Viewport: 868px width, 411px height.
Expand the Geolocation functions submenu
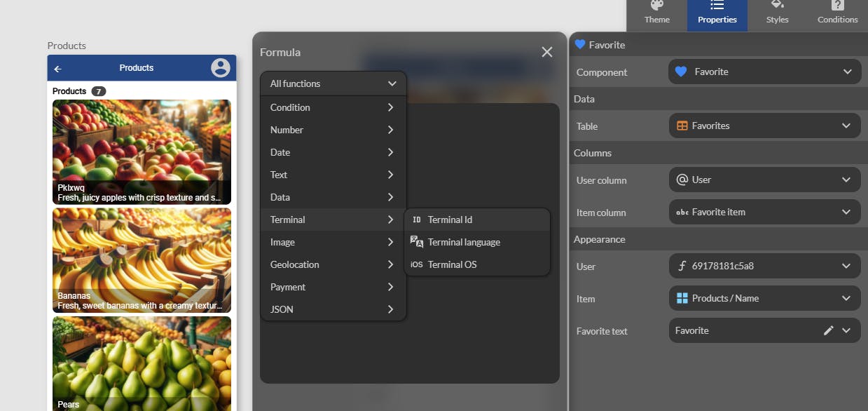(333, 264)
